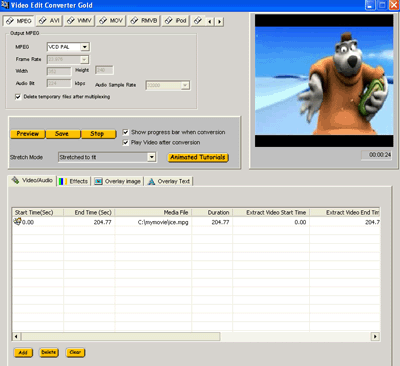The width and height of the screenshot is (400, 366).
Task: Disable Show progress bar when conversion
Action: pyautogui.click(x=126, y=132)
